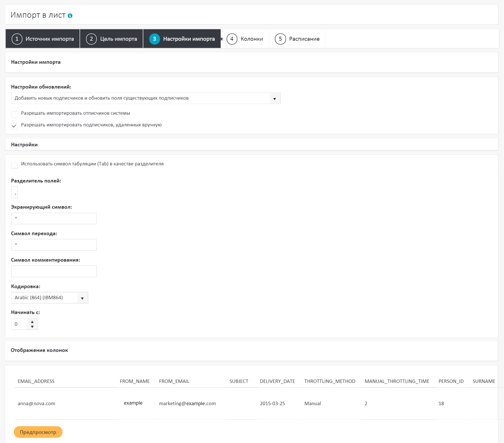Click the EMAIL_ADDRESS column header
The width and height of the screenshot is (504, 443).
[x=36, y=381]
